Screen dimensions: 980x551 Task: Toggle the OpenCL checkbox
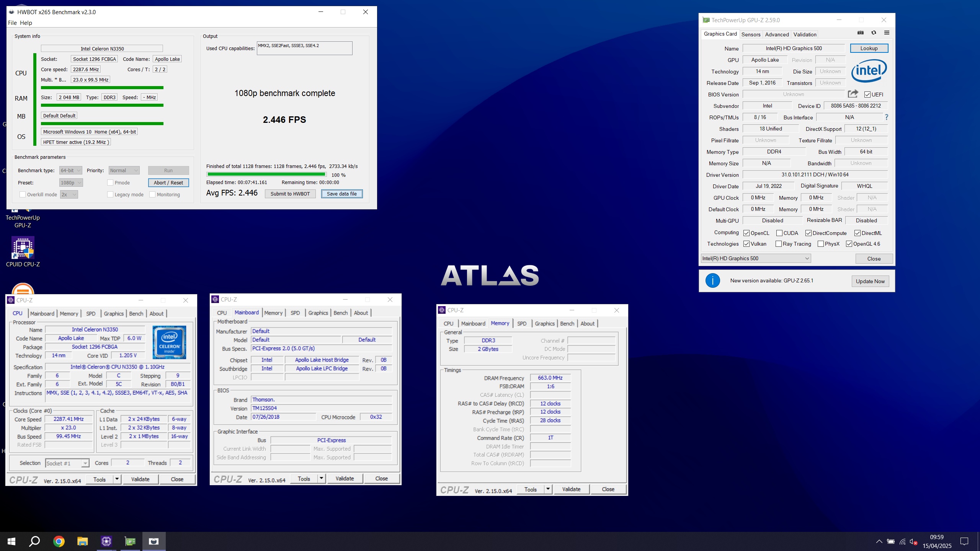coord(746,233)
